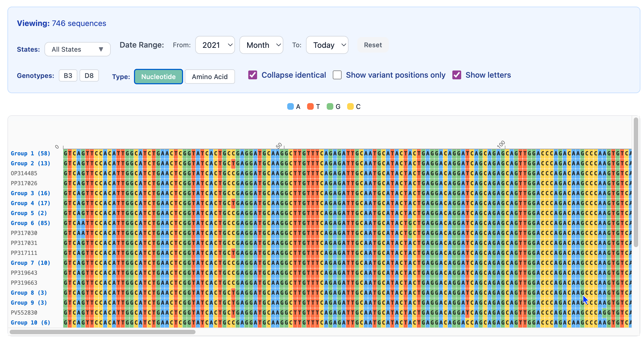The height and width of the screenshot is (340, 644).
Task: Select sequence label PP319643
Action: 24,273
